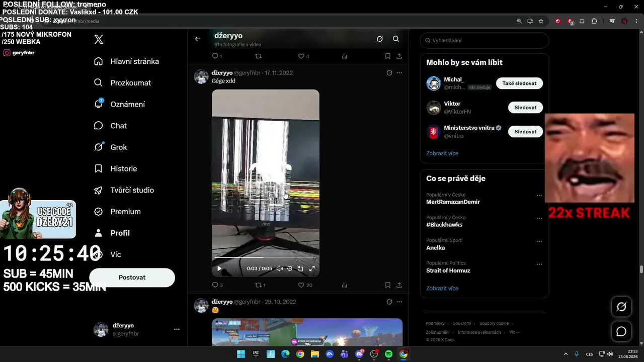Mute the video volume
The image size is (644, 362).
click(279, 268)
